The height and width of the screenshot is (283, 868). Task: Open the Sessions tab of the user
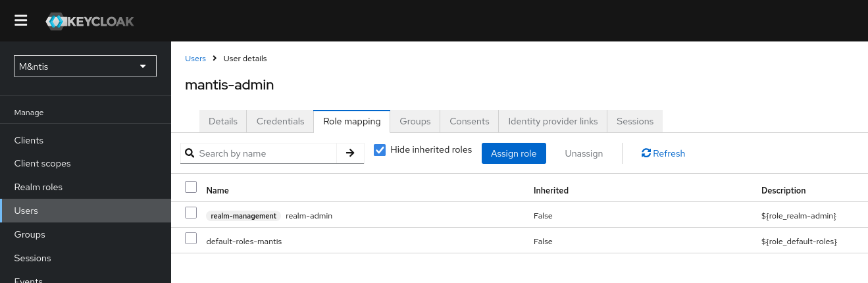pyautogui.click(x=635, y=121)
